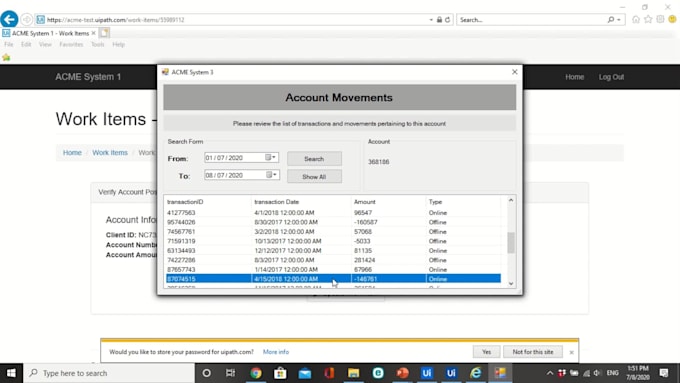Open Task View on the taskbar
Screen dimensions: 680x383
[x=230, y=373]
